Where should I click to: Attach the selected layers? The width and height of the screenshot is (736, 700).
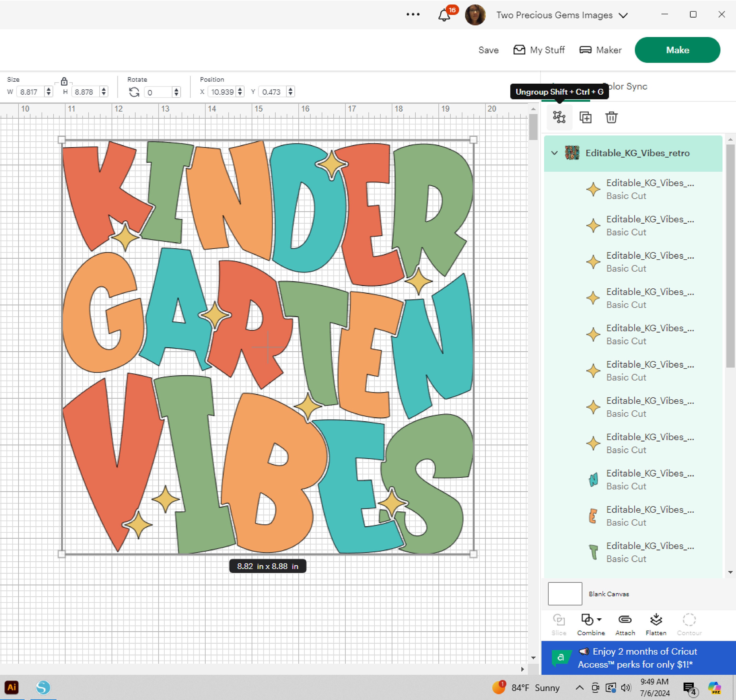pyautogui.click(x=625, y=625)
